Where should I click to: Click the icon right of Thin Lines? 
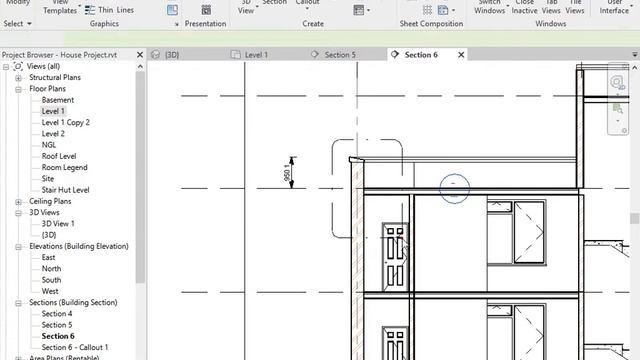tap(172, 10)
